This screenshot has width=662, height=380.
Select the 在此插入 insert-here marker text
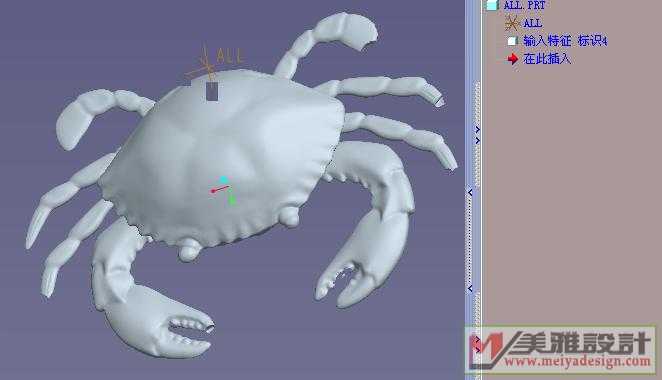pos(547,59)
